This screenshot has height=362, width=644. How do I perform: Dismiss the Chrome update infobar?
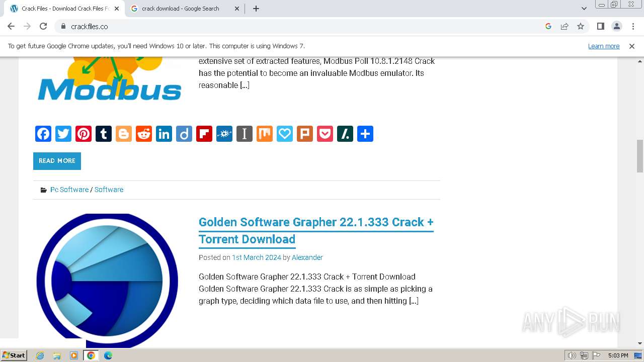(x=632, y=46)
